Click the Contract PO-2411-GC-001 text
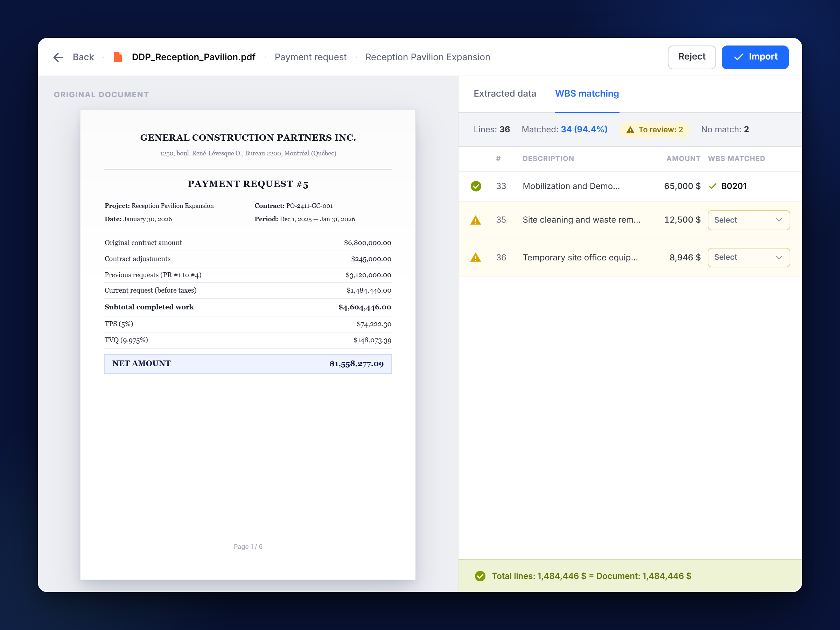840x630 pixels. [294, 206]
